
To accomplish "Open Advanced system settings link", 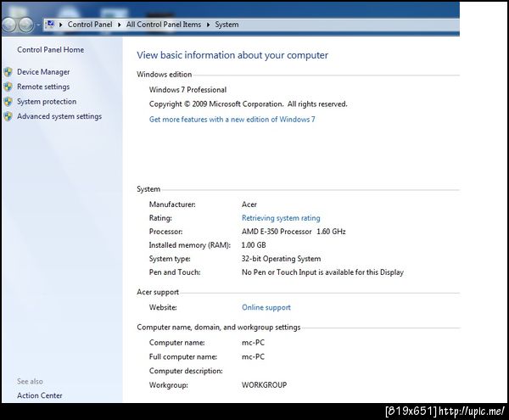I will [x=59, y=116].
